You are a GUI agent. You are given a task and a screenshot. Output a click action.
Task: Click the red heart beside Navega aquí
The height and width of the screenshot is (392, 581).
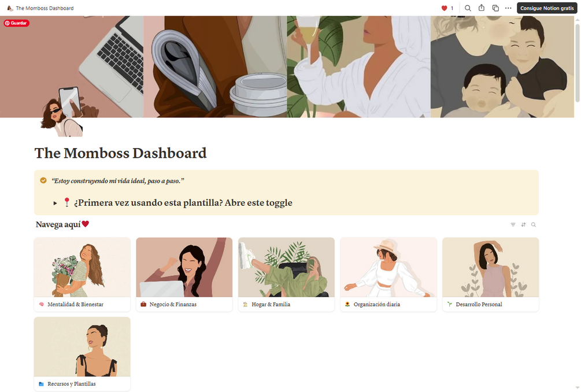[86, 224]
